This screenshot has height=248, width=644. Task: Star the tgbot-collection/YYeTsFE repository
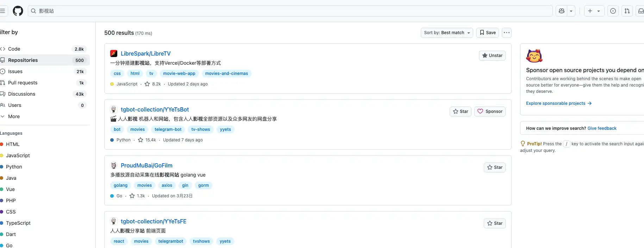pos(494,223)
